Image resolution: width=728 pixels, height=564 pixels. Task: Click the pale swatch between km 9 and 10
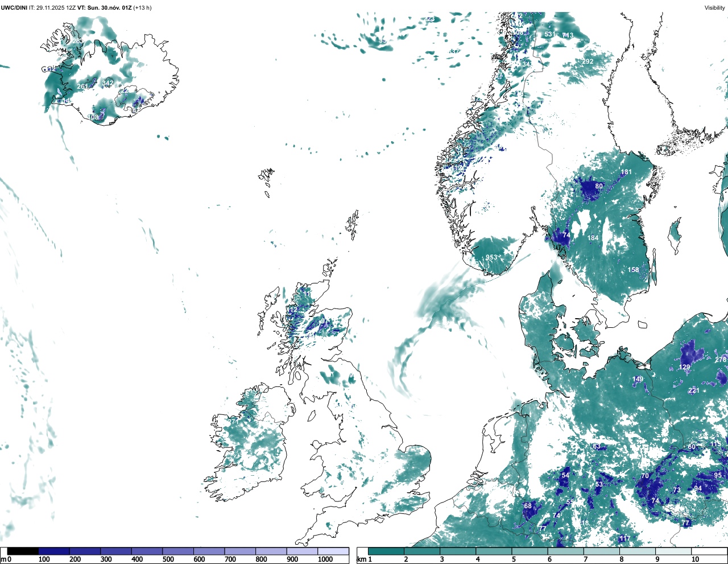(x=673, y=551)
